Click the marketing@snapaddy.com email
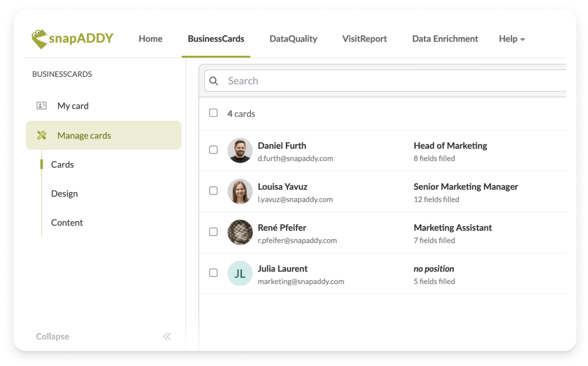Viewport: 588px width, 366px height. tap(301, 282)
